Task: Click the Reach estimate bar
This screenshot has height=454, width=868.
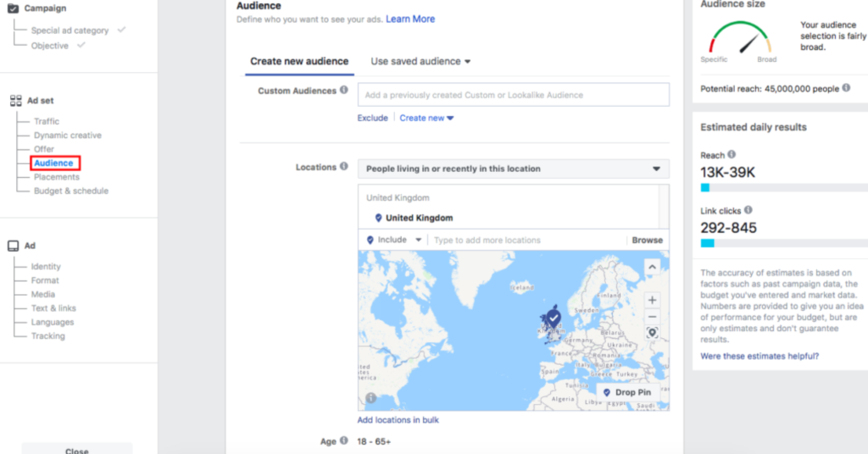Action: (x=784, y=187)
